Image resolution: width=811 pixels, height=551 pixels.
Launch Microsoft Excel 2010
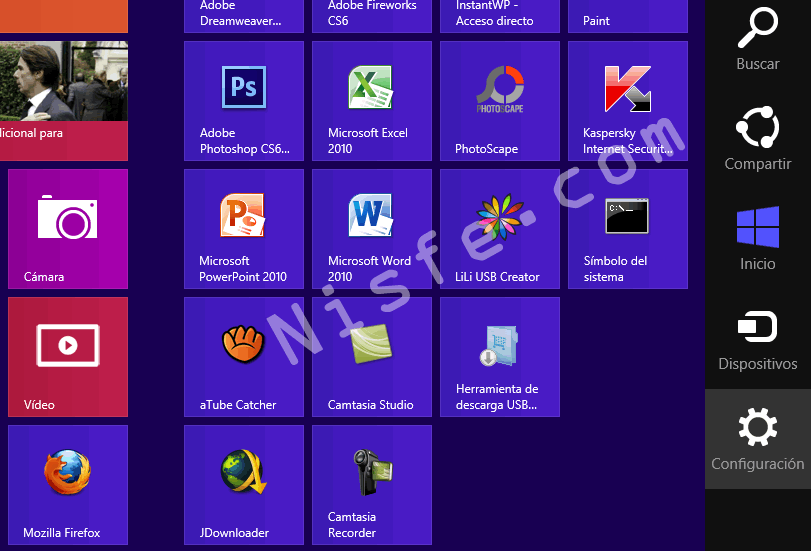point(372,101)
